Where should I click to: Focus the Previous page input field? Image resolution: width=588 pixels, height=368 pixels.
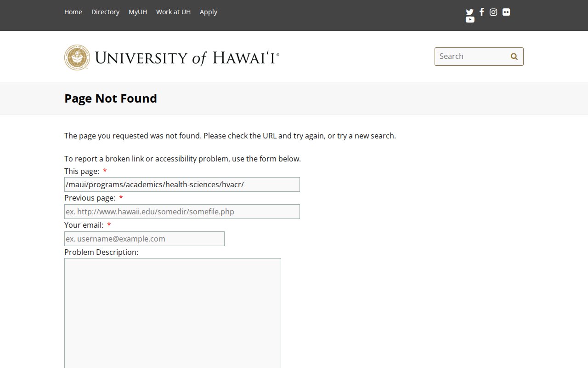coord(182,212)
